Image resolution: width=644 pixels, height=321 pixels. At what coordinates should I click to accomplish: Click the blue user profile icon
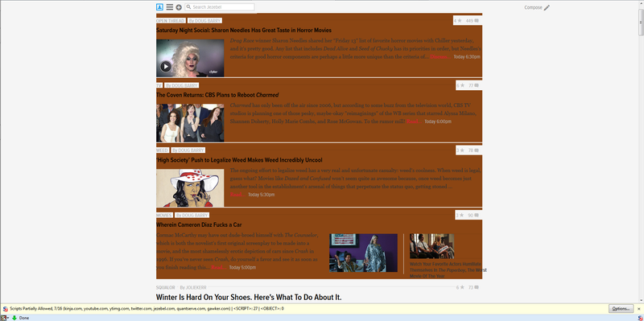click(x=159, y=7)
